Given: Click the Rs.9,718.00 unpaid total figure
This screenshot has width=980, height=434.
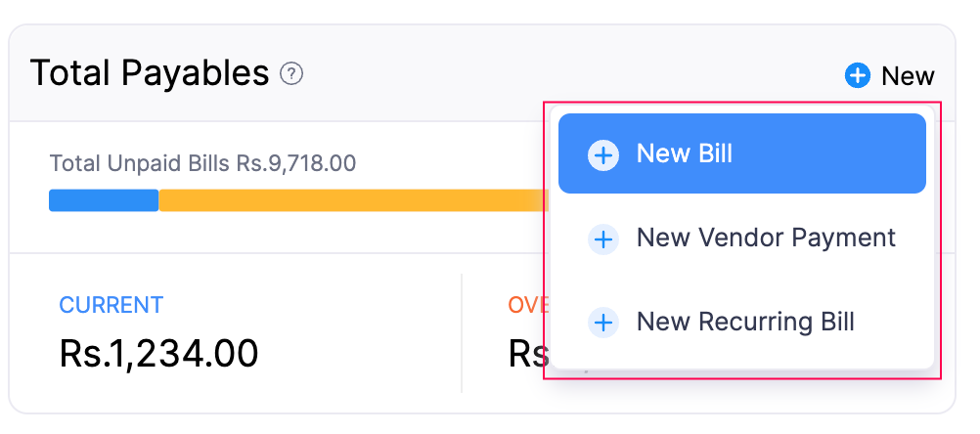Looking at the screenshot, I should (296, 163).
